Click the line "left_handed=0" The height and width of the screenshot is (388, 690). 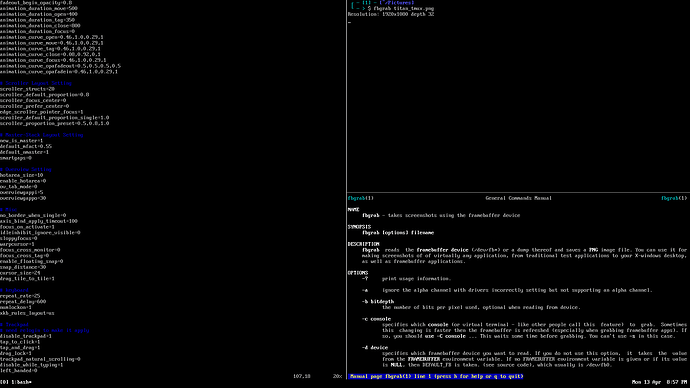coord(18,370)
